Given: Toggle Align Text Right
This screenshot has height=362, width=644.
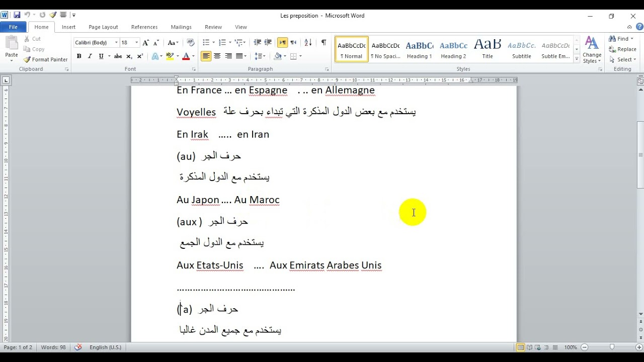Looking at the screenshot, I should 228,56.
